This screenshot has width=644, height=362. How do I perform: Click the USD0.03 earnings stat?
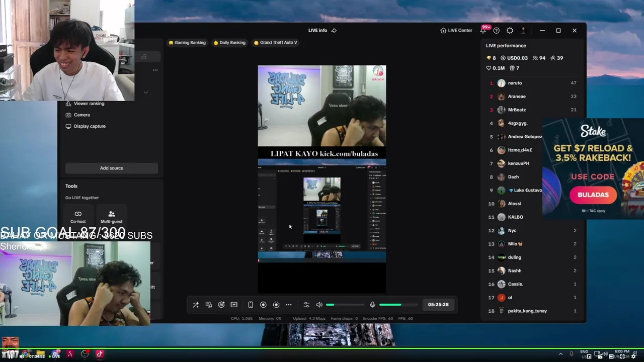click(514, 58)
